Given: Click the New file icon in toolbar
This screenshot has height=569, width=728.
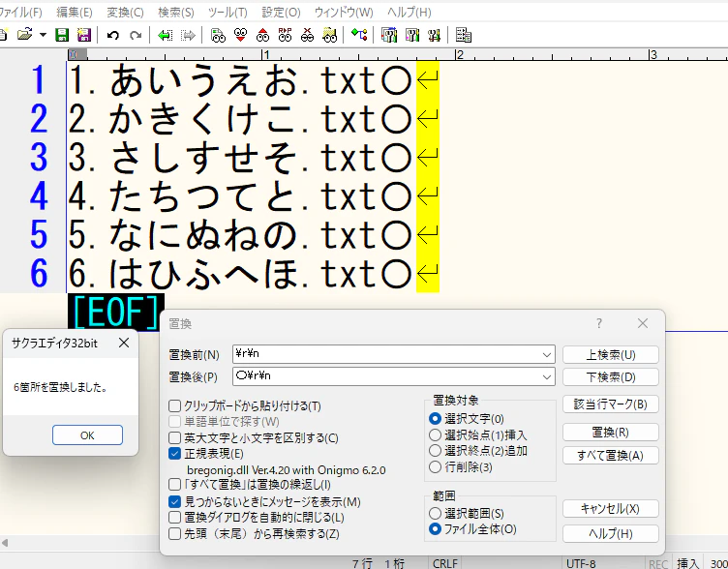Looking at the screenshot, I should click(3, 35).
